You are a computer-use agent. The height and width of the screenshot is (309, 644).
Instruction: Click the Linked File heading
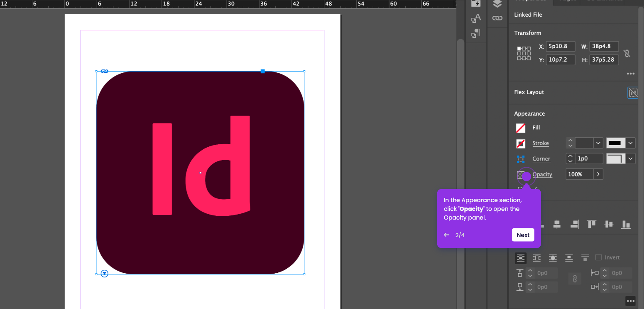pyautogui.click(x=528, y=15)
